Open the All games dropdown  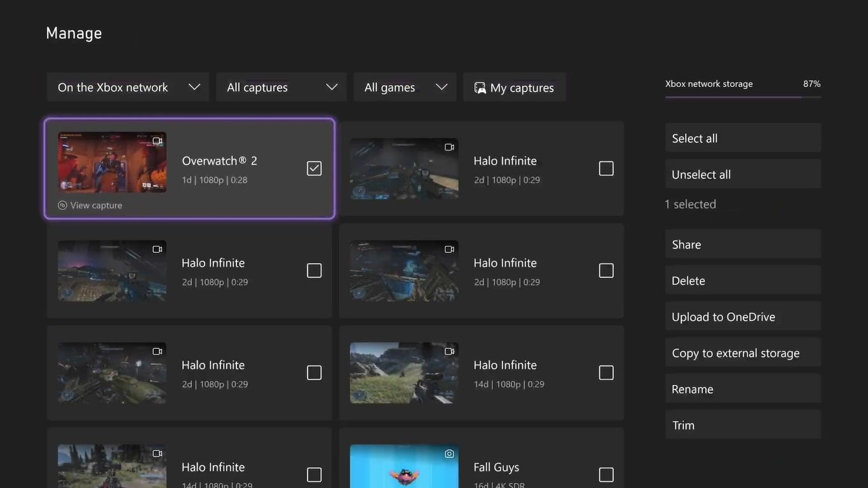click(405, 87)
